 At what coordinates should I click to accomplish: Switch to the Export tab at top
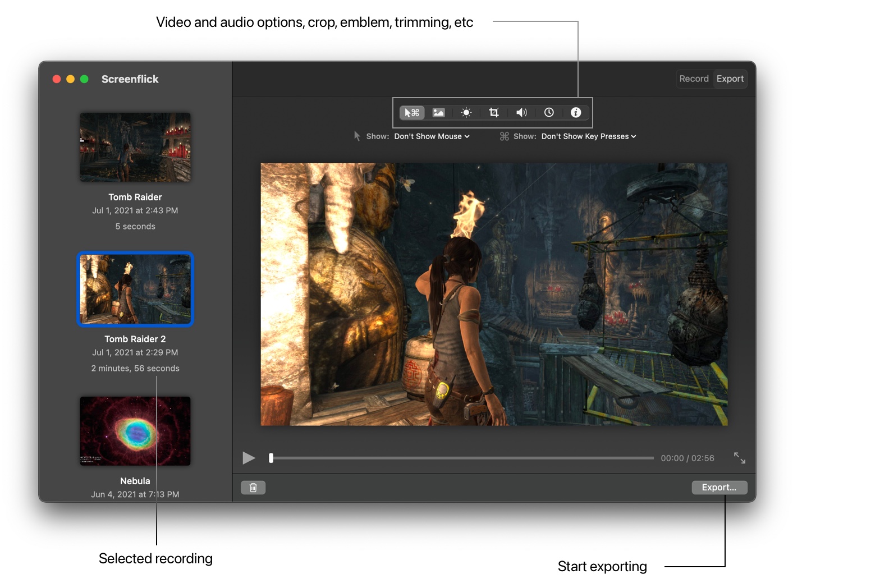pos(730,79)
